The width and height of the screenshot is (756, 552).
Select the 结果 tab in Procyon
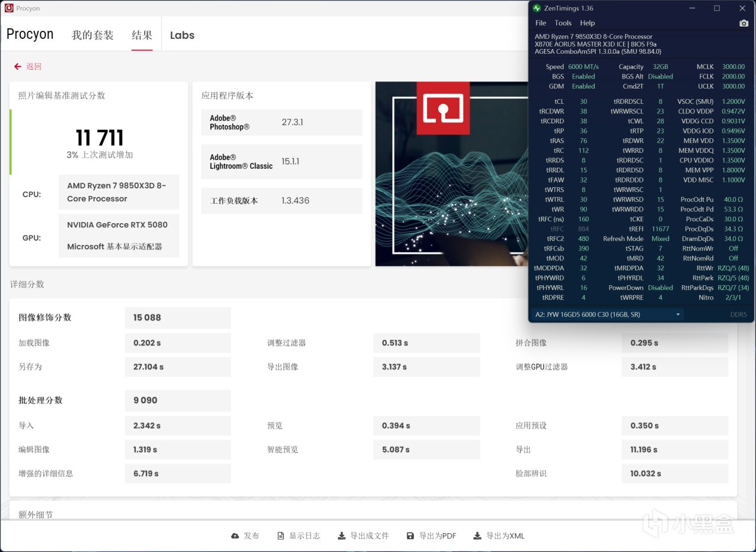coord(142,35)
